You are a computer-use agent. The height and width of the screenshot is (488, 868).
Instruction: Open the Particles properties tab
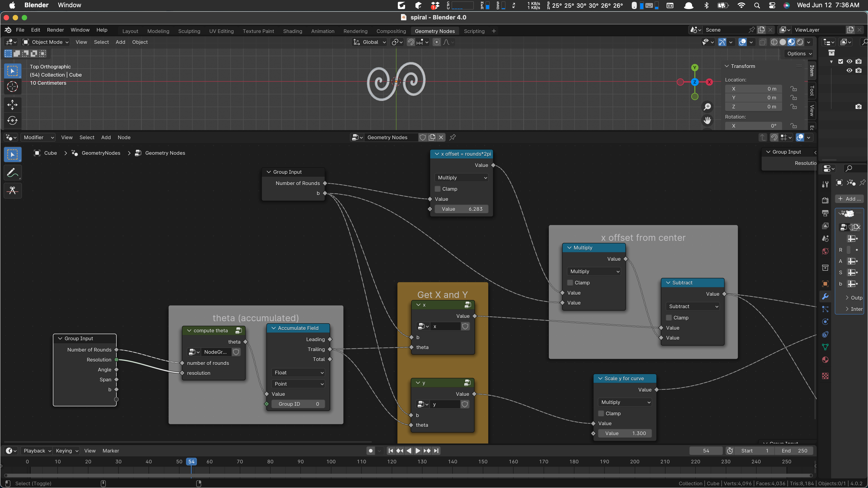[825, 309]
